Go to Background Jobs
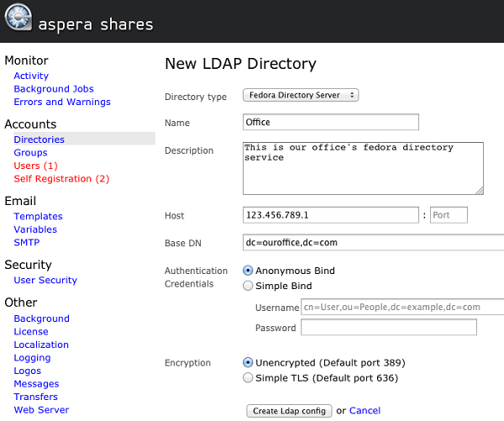 pos(54,89)
